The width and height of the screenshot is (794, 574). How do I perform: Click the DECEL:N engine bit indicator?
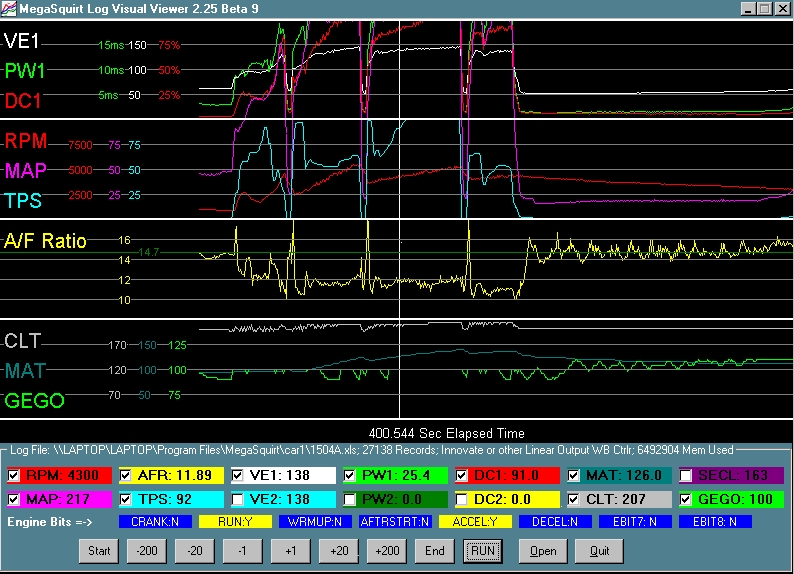(x=555, y=522)
